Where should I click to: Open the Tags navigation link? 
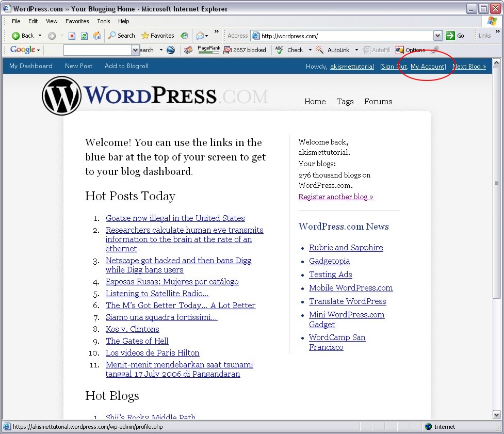[345, 102]
